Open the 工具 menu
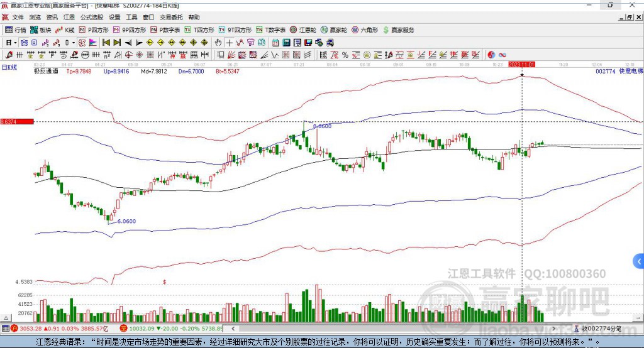The height and width of the screenshot is (348, 644). (131, 17)
